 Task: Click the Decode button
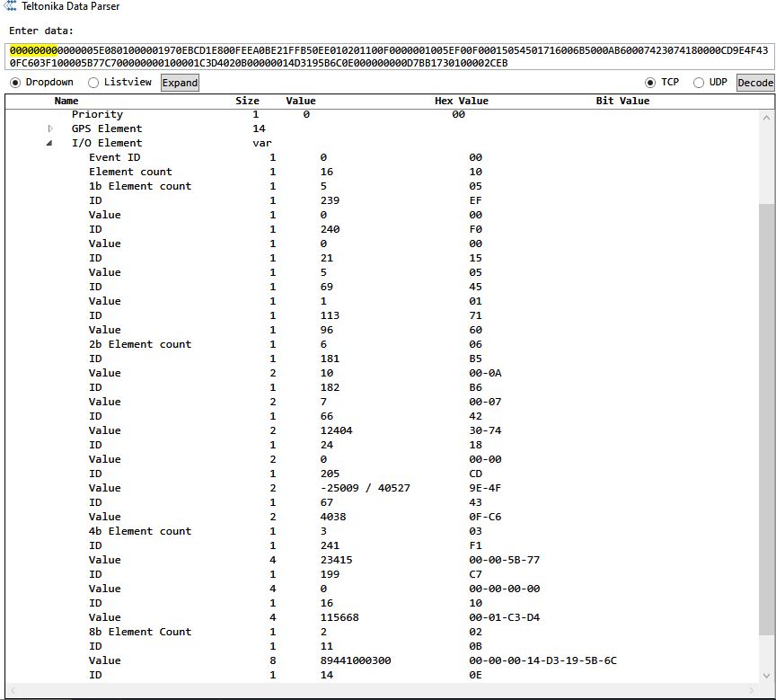click(x=755, y=83)
